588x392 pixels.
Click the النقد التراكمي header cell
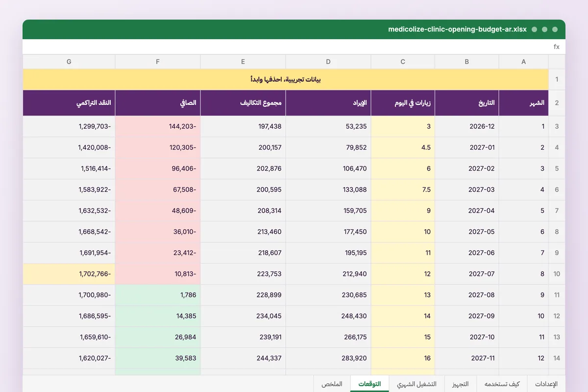(x=69, y=103)
